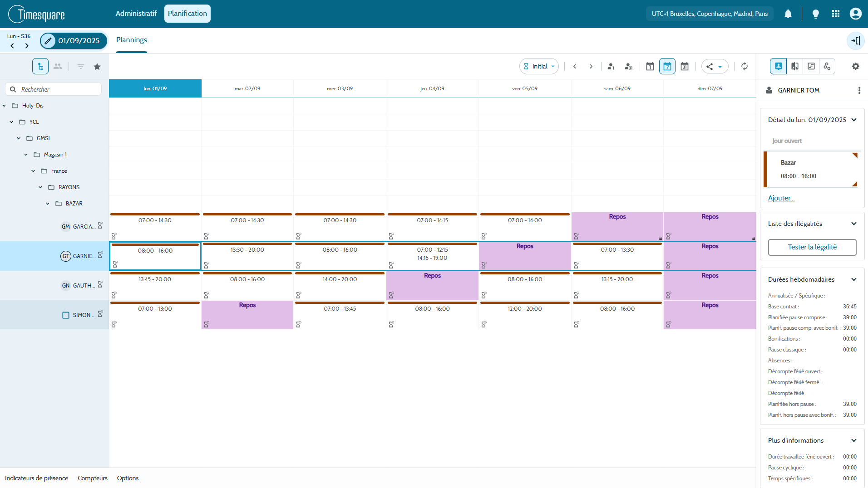868x488 pixels.
Task: Show the employee detail panel tab
Action: (x=779, y=66)
